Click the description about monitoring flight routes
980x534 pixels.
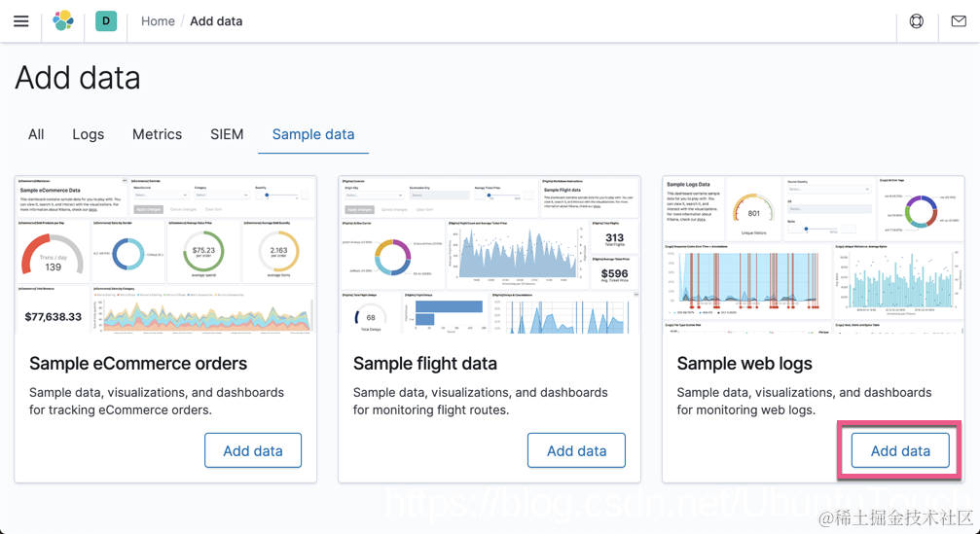coord(480,401)
